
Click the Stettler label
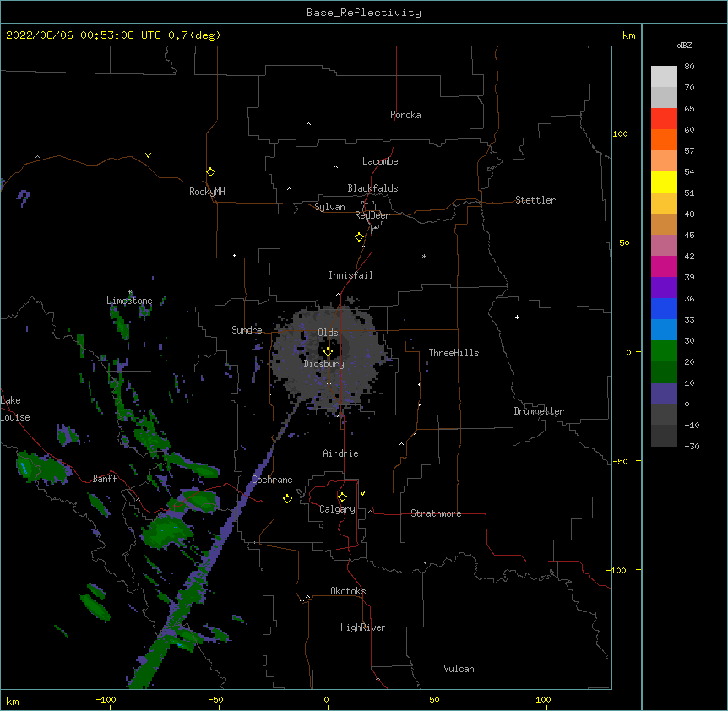coord(535,200)
